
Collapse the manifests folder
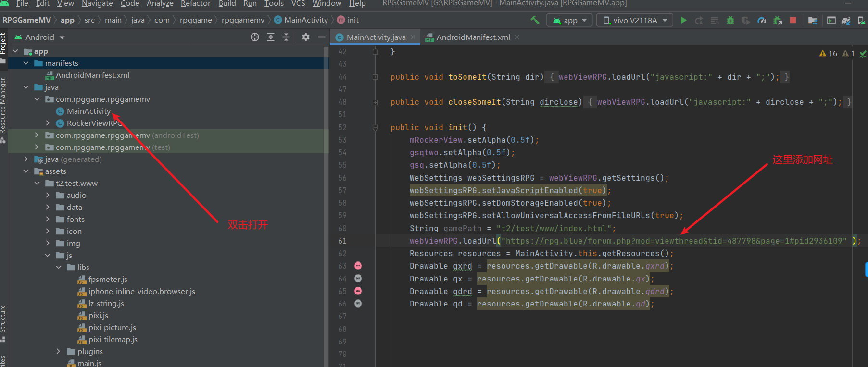tap(26, 63)
